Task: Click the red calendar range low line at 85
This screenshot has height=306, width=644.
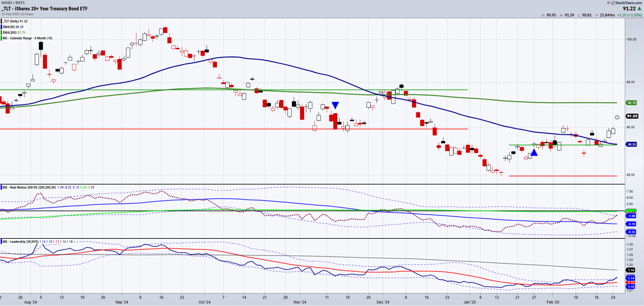Action: point(563,176)
